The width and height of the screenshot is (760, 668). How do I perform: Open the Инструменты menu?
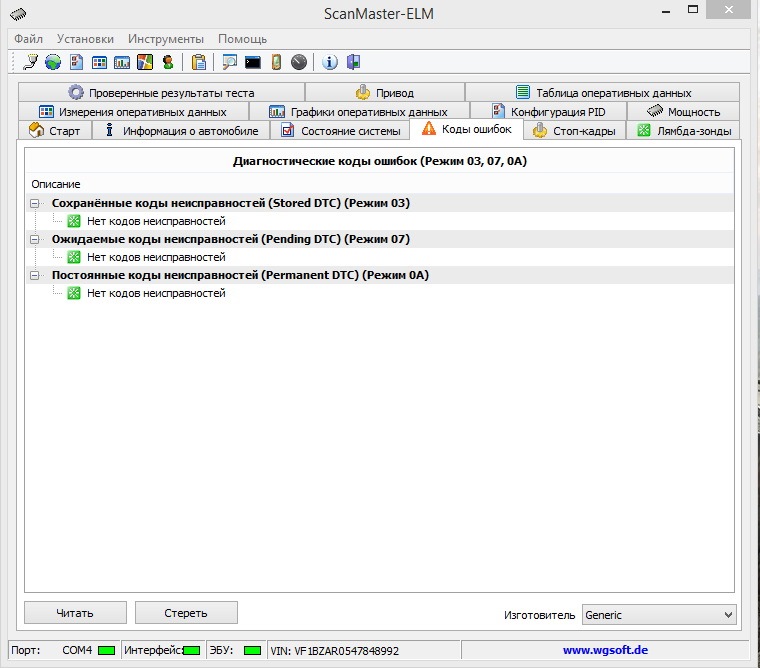pyautogui.click(x=166, y=39)
